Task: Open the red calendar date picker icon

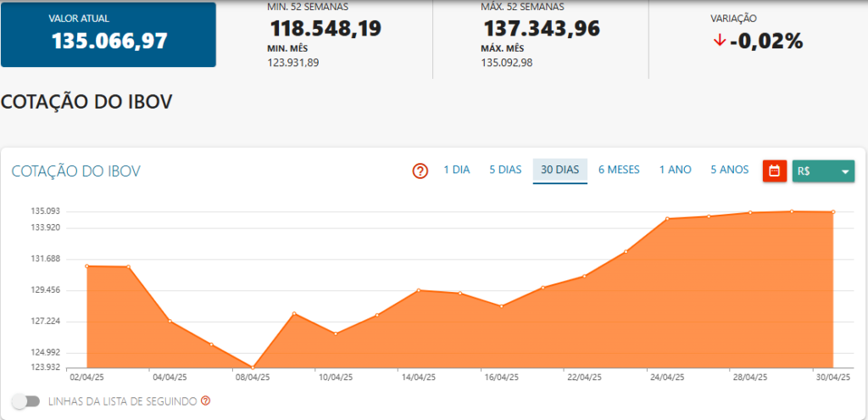Action: point(775,171)
